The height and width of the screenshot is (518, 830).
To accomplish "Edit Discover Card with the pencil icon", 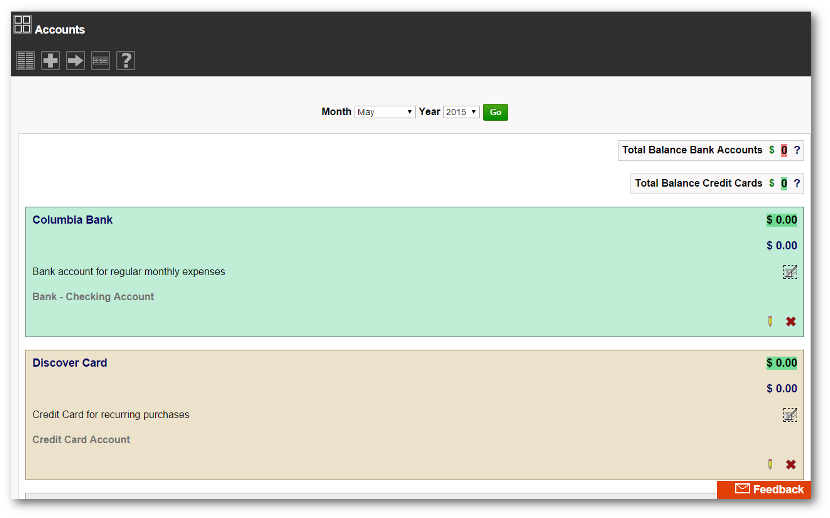I will pyautogui.click(x=769, y=465).
